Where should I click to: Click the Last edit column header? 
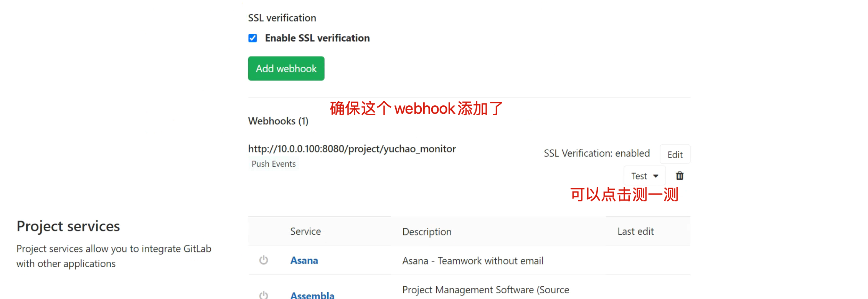tap(635, 231)
